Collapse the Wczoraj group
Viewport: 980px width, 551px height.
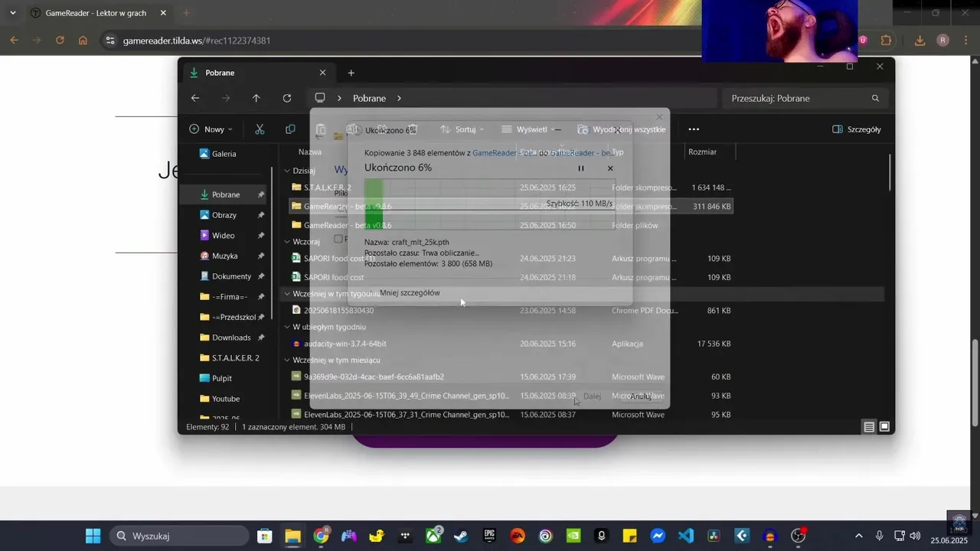coord(287,241)
